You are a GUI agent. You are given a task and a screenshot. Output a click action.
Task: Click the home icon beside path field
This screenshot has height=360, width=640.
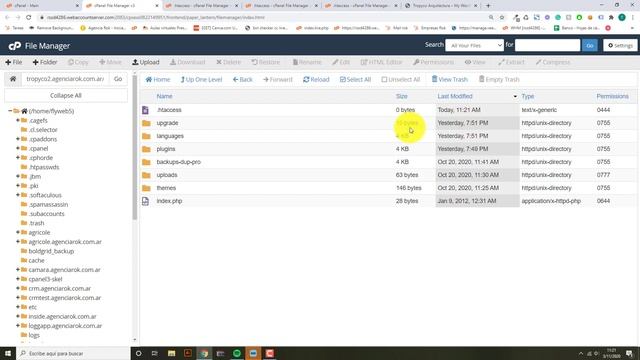coord(13,79)
